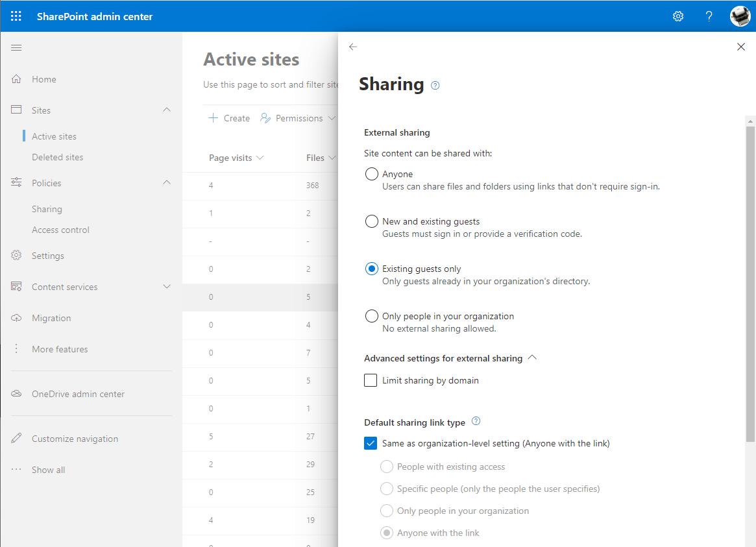Select the Existing guests only radio button
Image resolution: width=756 pixels, height=547 pixels.
click(372, 269)
